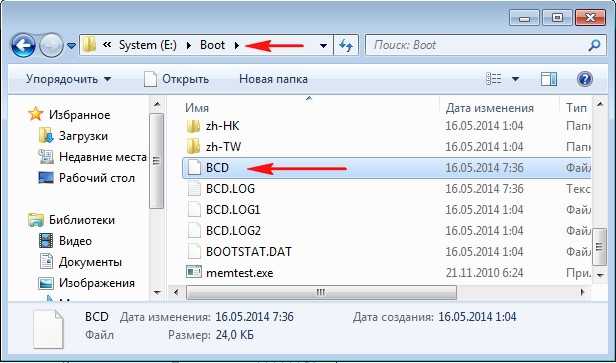Viewport: 616px width, 363px height.
Task: Open Изображения library
Action: pyautogui.click(x=97, y=283)
